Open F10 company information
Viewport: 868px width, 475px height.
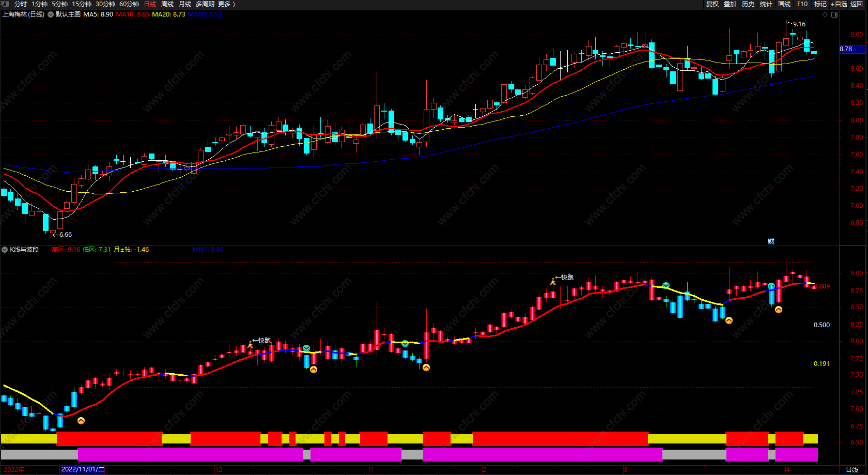point(802,4)
